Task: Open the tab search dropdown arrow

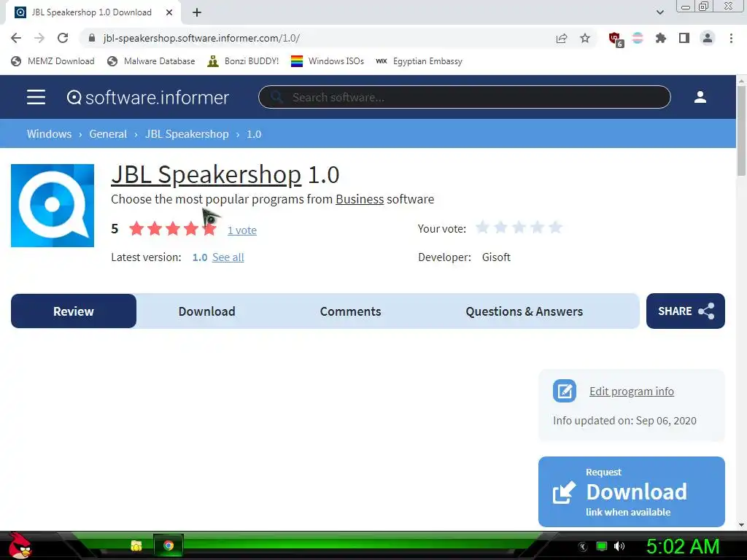Action: click(x=659, y=12)
